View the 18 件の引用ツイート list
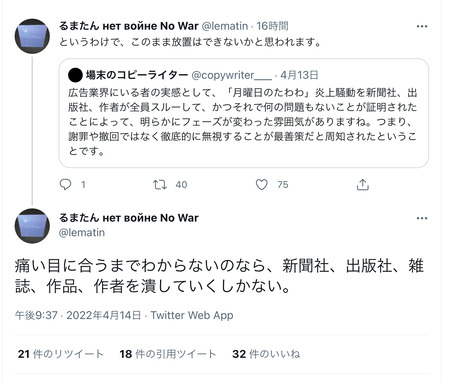 coord(168,354)
